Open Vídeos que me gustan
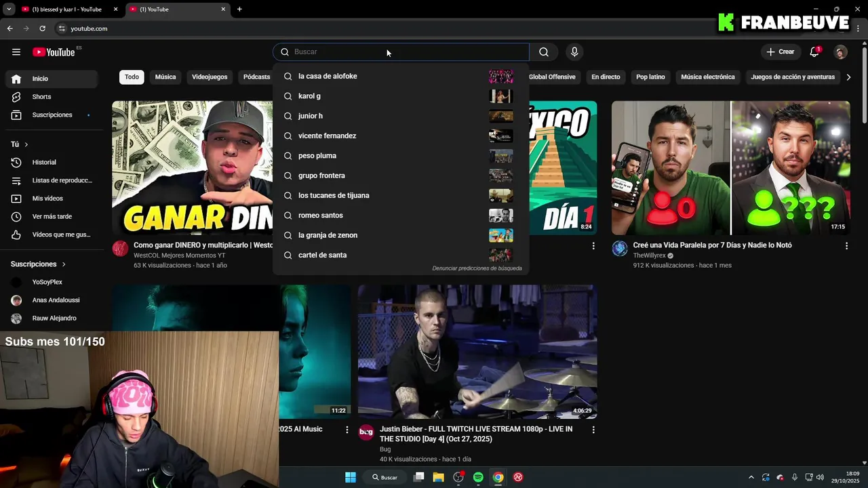This screenshot has width=868, height=488. click(x=53, y=235)
